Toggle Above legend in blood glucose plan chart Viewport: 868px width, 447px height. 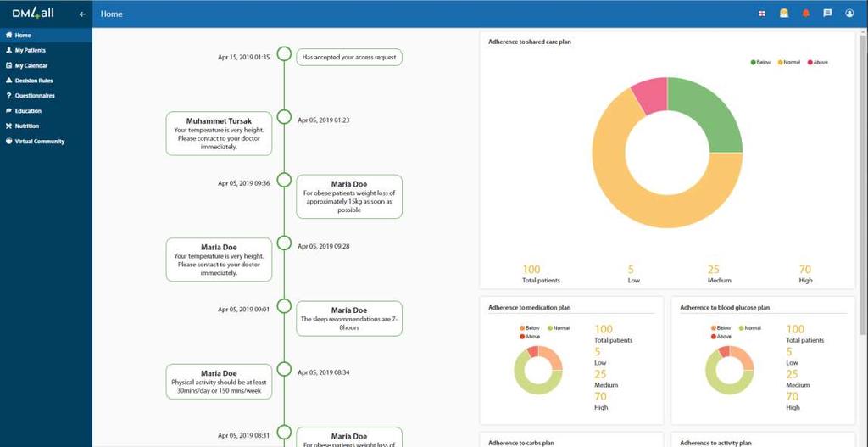point(721,336)
